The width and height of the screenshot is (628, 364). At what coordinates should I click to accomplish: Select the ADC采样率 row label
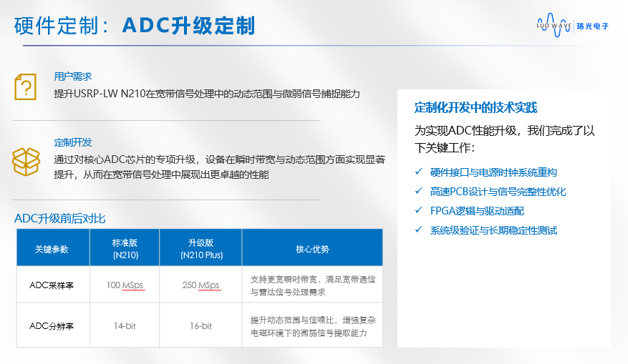tap(53, 285)
